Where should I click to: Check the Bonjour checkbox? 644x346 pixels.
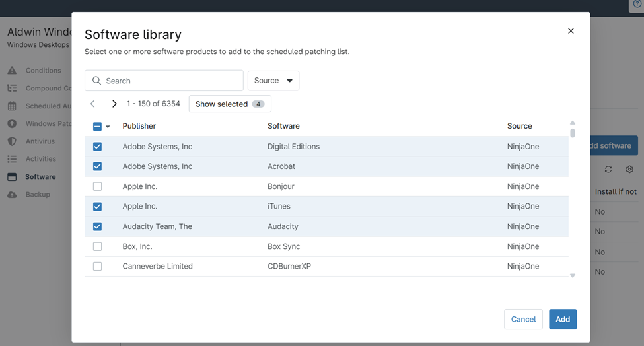tap(98, 187)
